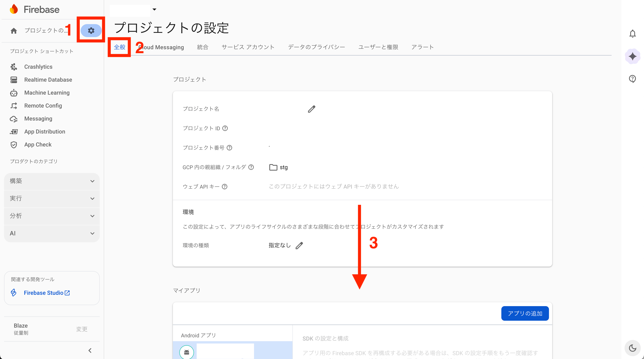Click the project settings gear icon
Image resolution: width=644 pixels, height=359 pixels.
pyautogui.click(x=91, y=31)
